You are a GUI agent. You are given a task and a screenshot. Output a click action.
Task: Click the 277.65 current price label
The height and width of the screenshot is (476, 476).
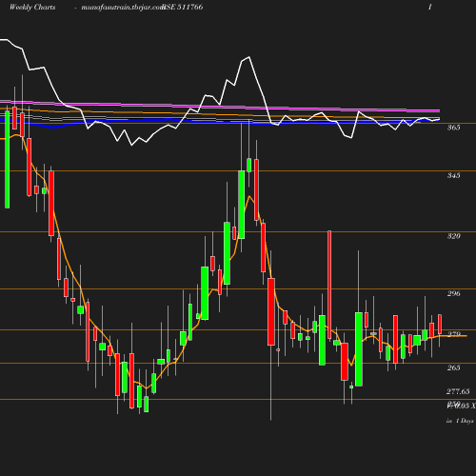tap(458, 391)
